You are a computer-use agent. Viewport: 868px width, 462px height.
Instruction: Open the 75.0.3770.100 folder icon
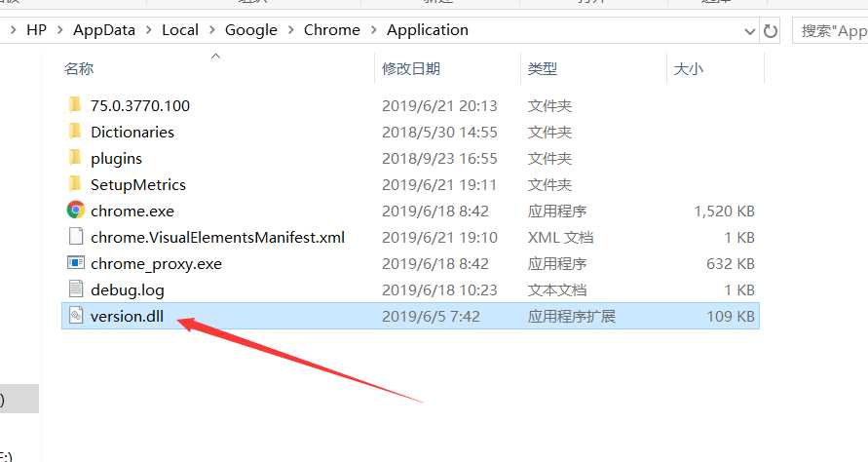[x=75, y=104]
